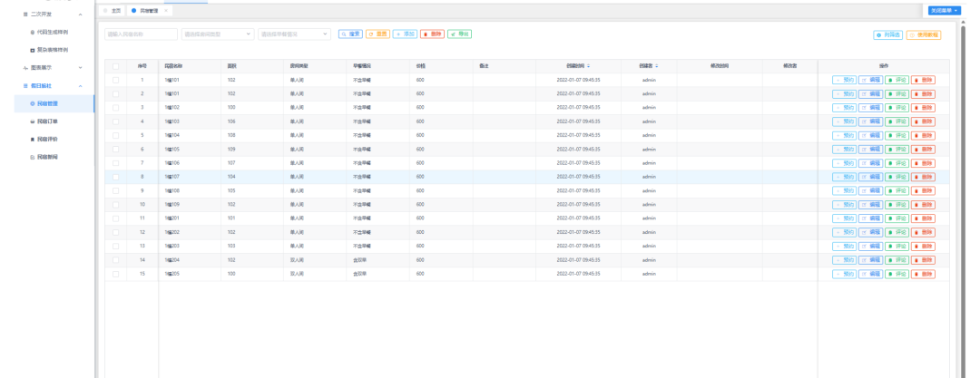Click 编辑 edit button in row 14

870,260
